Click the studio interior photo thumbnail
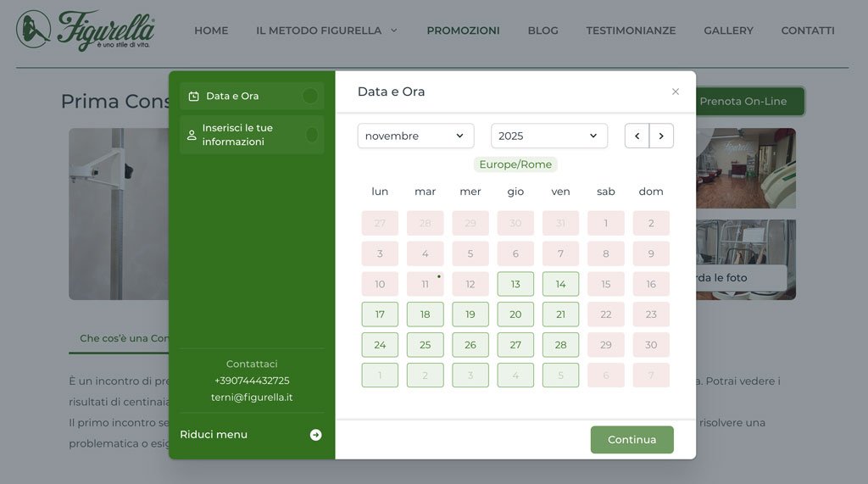The image size is (868, 484). pos(746,169)
